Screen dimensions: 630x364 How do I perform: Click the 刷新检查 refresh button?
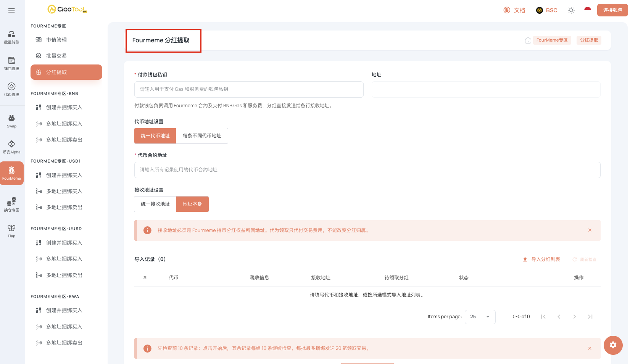click(x=585, y=259)
